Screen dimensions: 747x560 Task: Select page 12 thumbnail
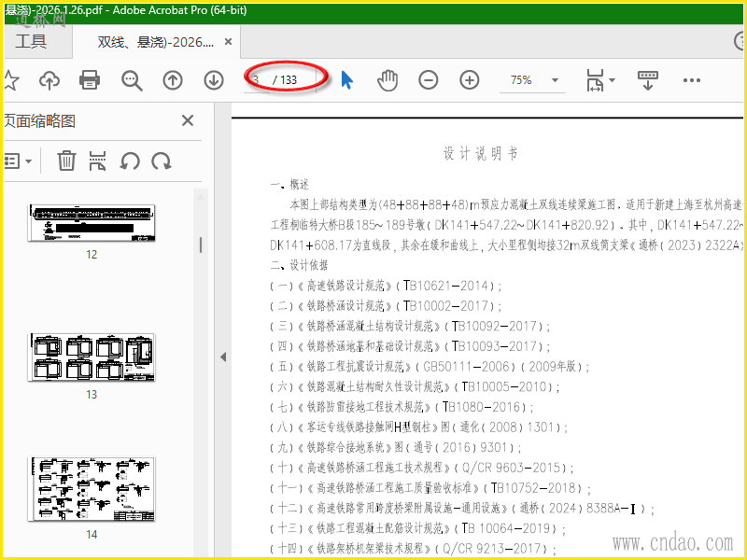click(x=92, y=223)
